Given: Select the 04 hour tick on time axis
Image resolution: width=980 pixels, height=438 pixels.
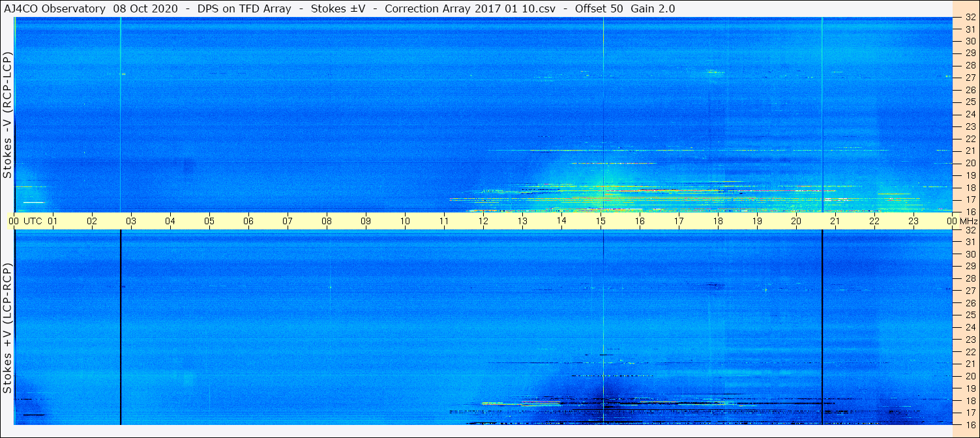Looking at the screenshot, I should pyautogui.click(x=170, y=221).
